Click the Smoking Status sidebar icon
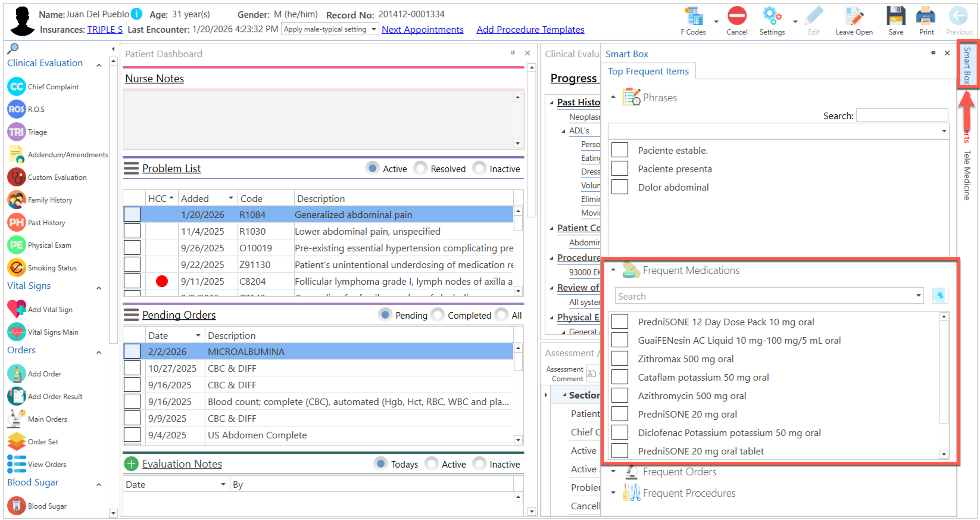Image resolution: width=980 pixels, height=520 pixels. pos(16,268)
